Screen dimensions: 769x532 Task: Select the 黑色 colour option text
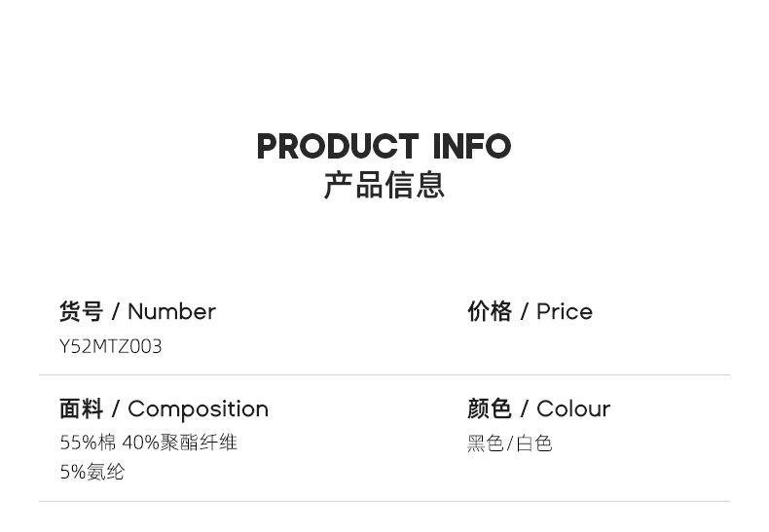[485, 443]
